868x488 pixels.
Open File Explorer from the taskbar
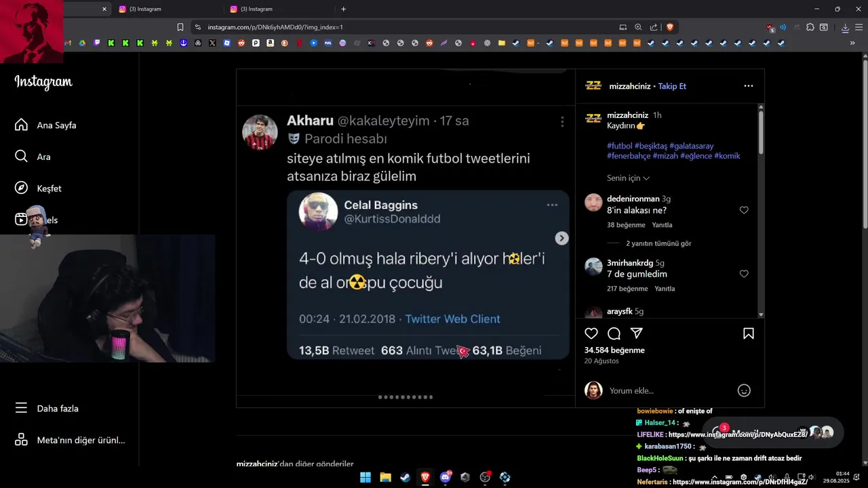(385, 477)
